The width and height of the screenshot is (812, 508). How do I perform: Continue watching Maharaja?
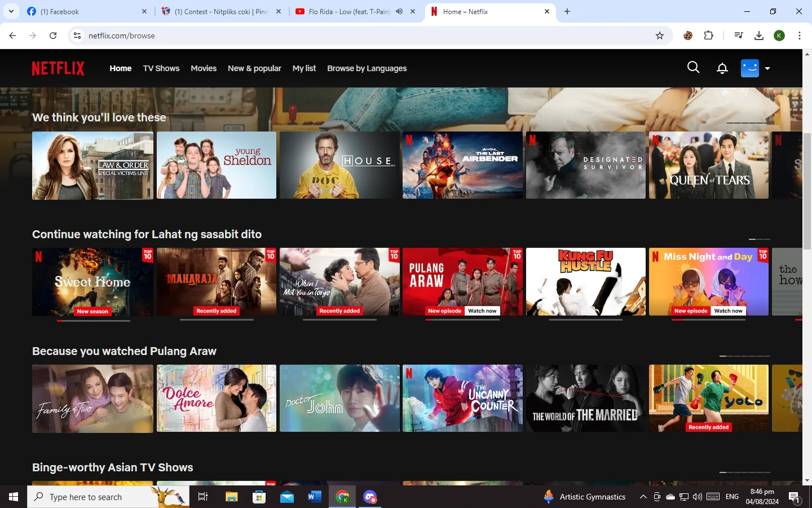tap(217, 282)
